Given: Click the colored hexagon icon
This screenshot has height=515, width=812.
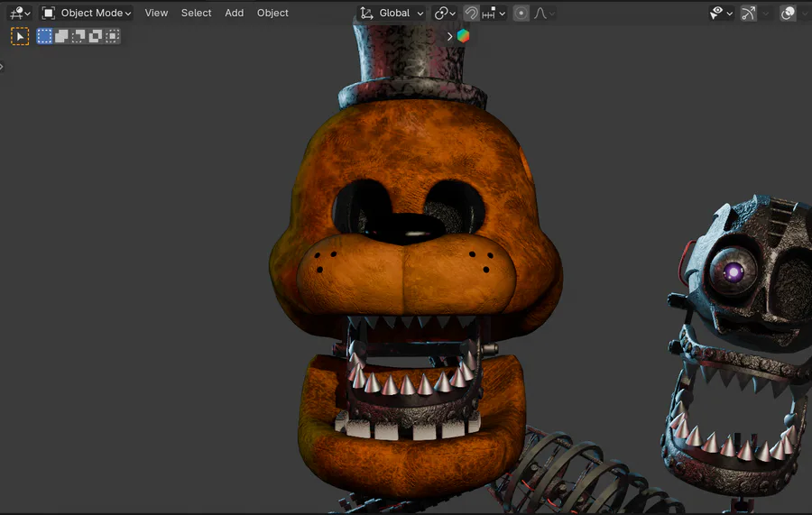Looking at the screenshot, I should 463,36.
